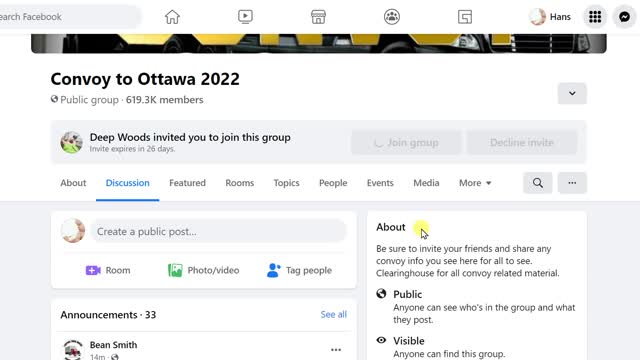The width and height of the screenshot is (640, 360).
Task: Open Messenger icon
Action: pyautogui.click(x=624, y=17)
